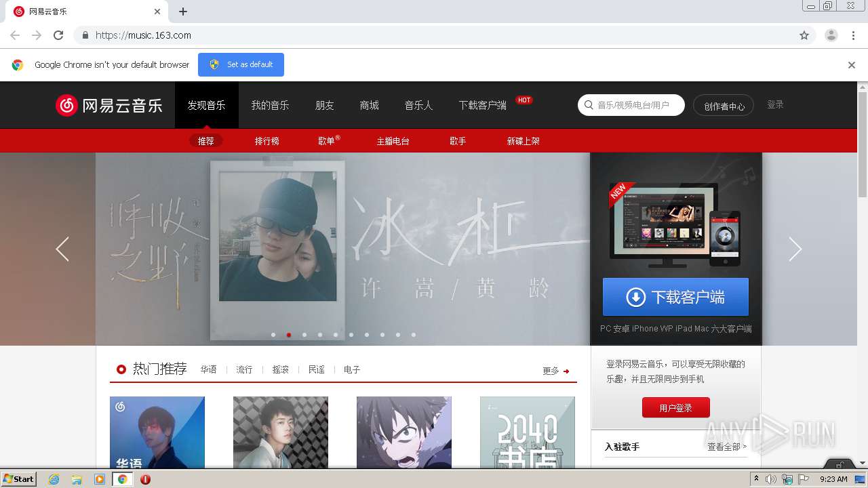
Task: Dismiss the default browser info bar
Action: click(852, 65)
